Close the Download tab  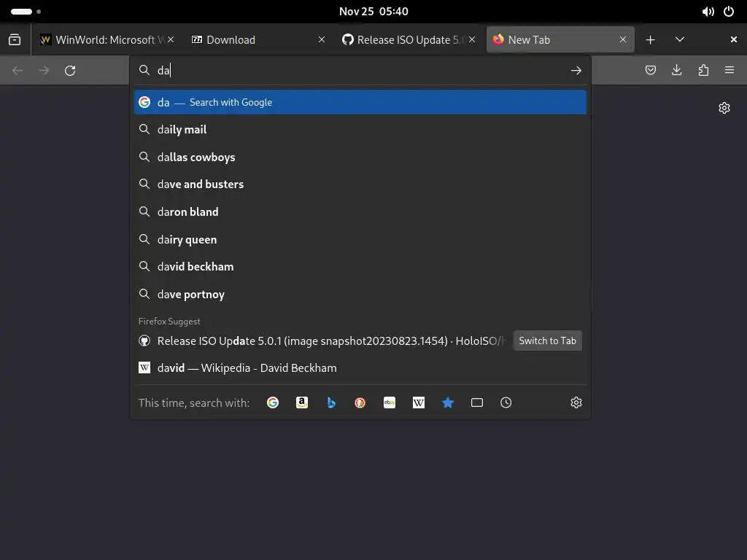point(322,39)
